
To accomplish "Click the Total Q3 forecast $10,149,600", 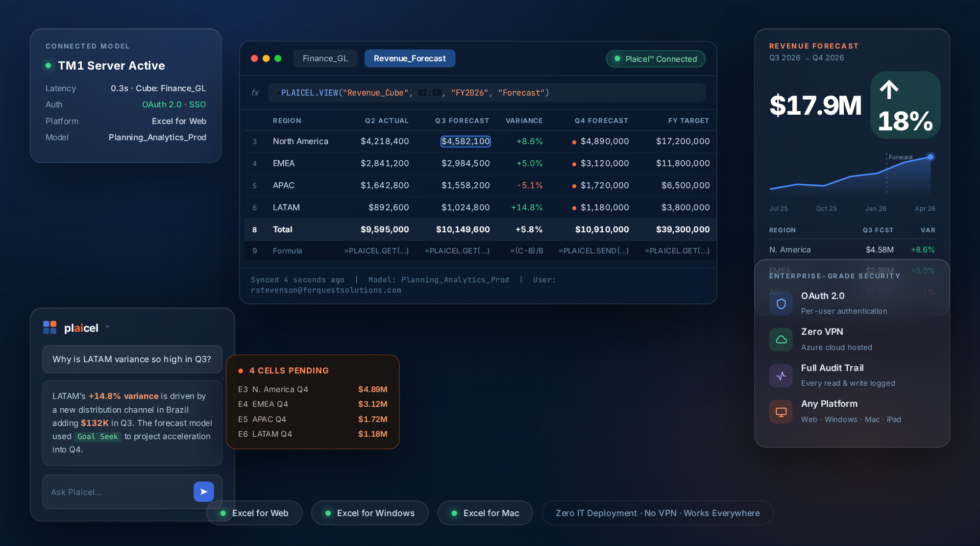I will click(x=463, y=229).
